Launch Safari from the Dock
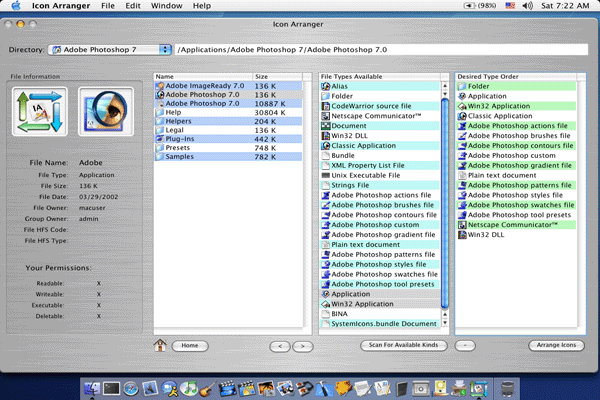Image resolution: width=600 pixels, height=400 pixels. (x=131, y=389)
